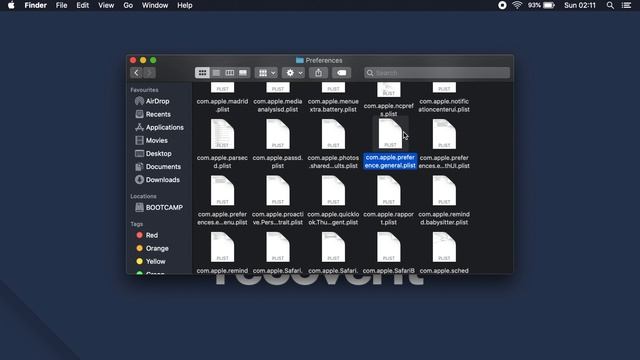Select com.apple.passd.plist file icon
Viewport: 640px width, 360px height.
[x=278, y=134]
